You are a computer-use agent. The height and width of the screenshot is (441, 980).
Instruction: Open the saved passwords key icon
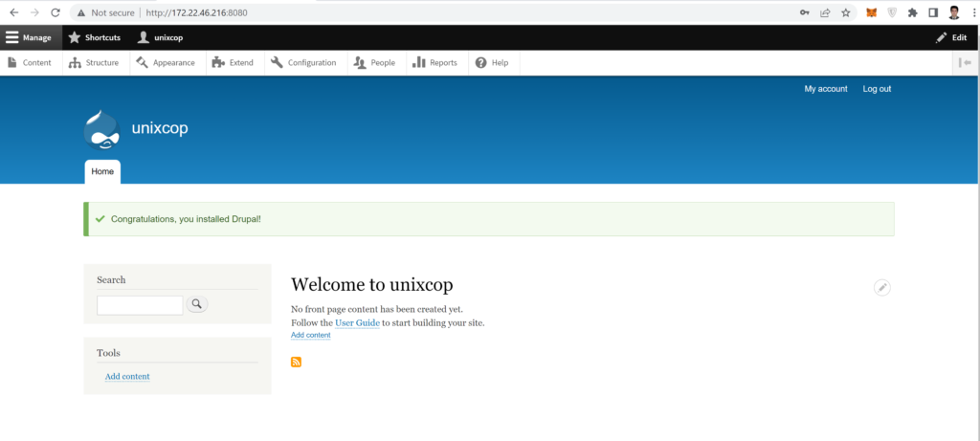coord(804,12)
